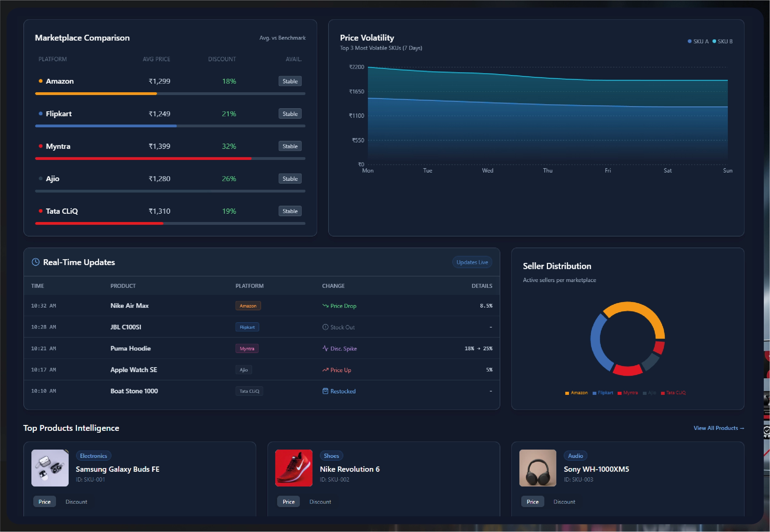The width and height of the screenshot is (770, 532).
Task: Toggle SKU B series in chart legend
Action: pos(722,41)
